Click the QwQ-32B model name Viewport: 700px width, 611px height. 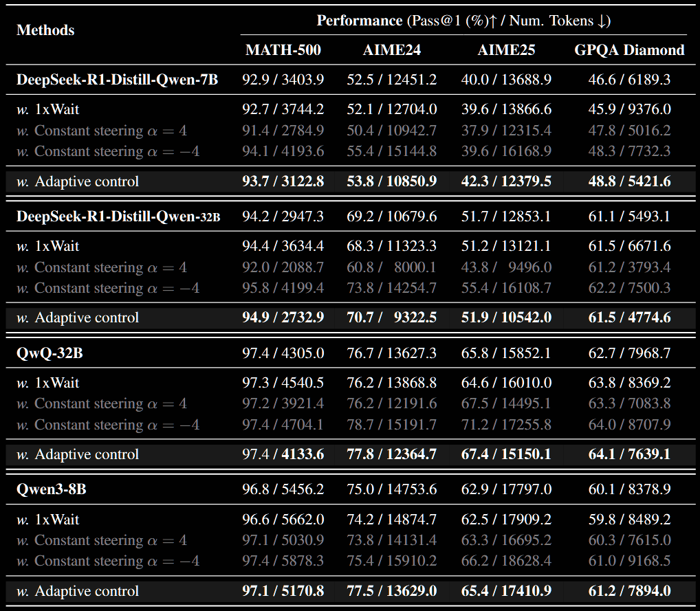pos(48,352)
